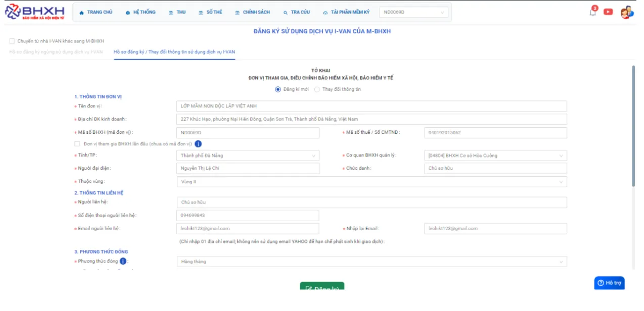Click info icon next to Phương thức đóng
This screenshot has height=311, width=644.
click(123, 262)
